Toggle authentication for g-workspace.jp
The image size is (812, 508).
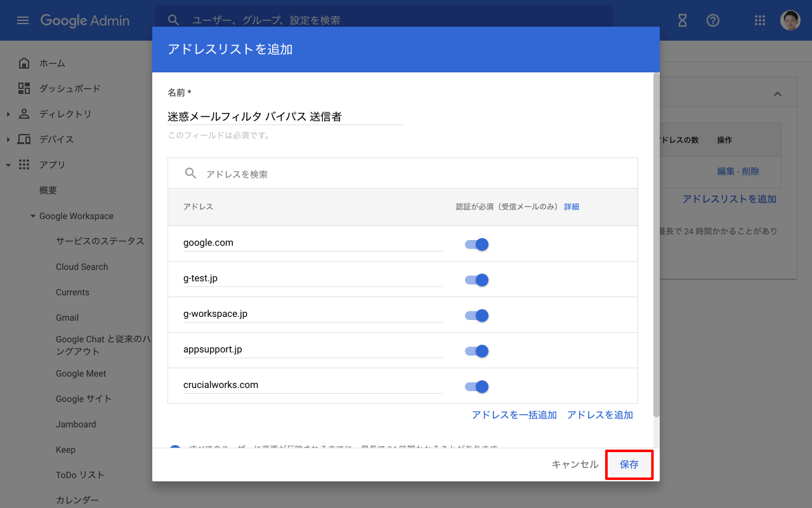coord(476,316)
